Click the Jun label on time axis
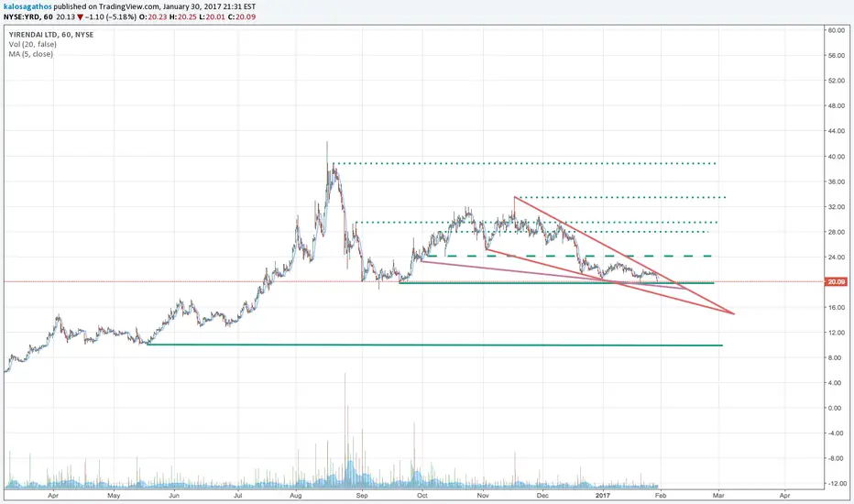This screenshot has height=504, width=854. tap(174, 496)
